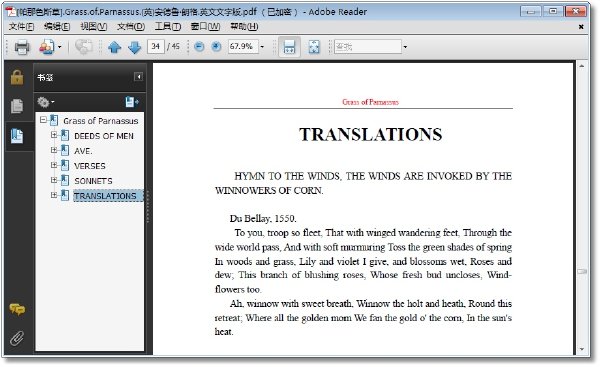
Task: Click the 67.9% zoom value field
Action: (243, 47)
